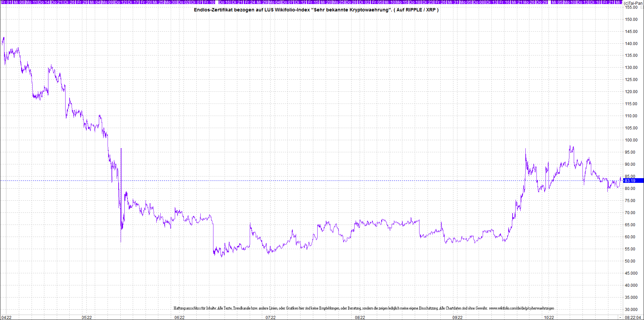Click the date header Mi 05
The width and height of the screenshot is (644, 320).
point(557,2)
